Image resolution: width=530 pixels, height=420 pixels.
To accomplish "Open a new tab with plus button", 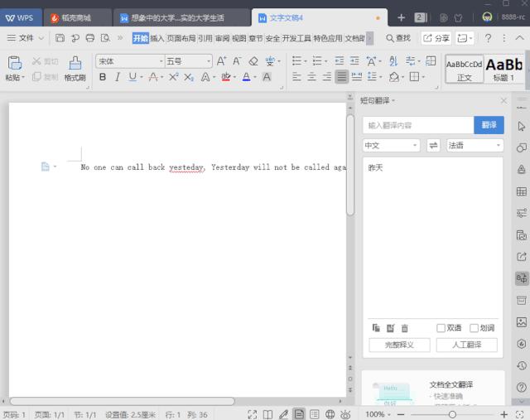I will (401, 17).
